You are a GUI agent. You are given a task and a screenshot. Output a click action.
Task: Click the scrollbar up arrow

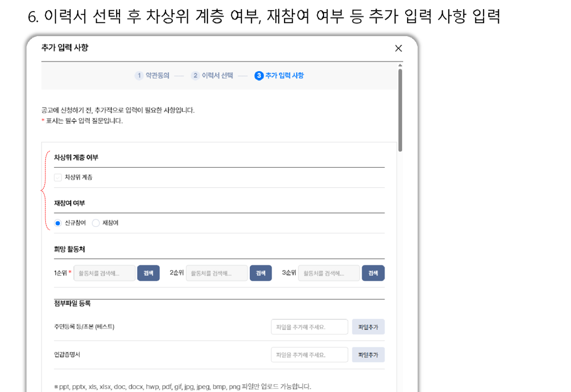[400, 65]
